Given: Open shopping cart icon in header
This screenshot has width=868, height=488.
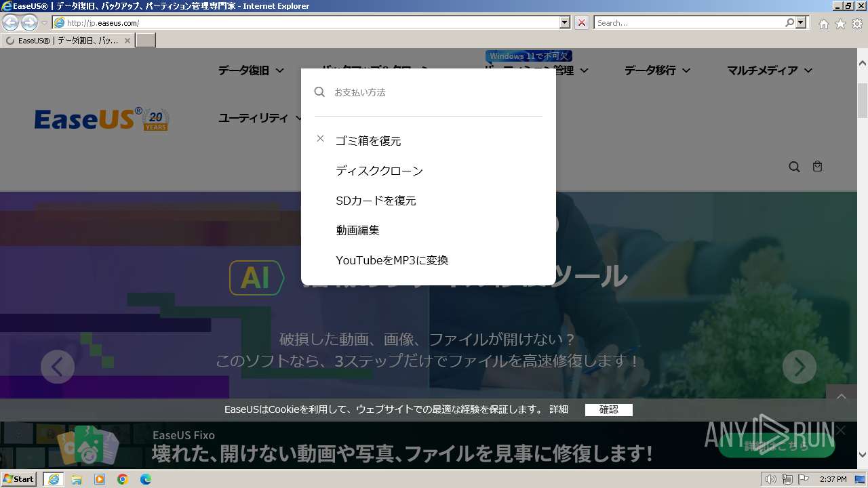Looking at the screenshot, I should tap(817, 166).
